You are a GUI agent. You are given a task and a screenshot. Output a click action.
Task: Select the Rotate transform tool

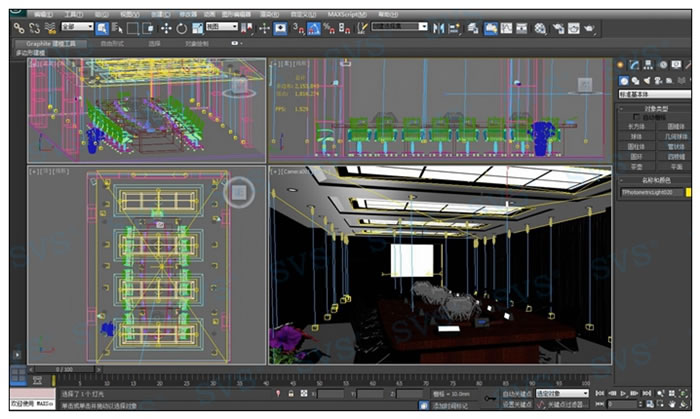(181, 28)
